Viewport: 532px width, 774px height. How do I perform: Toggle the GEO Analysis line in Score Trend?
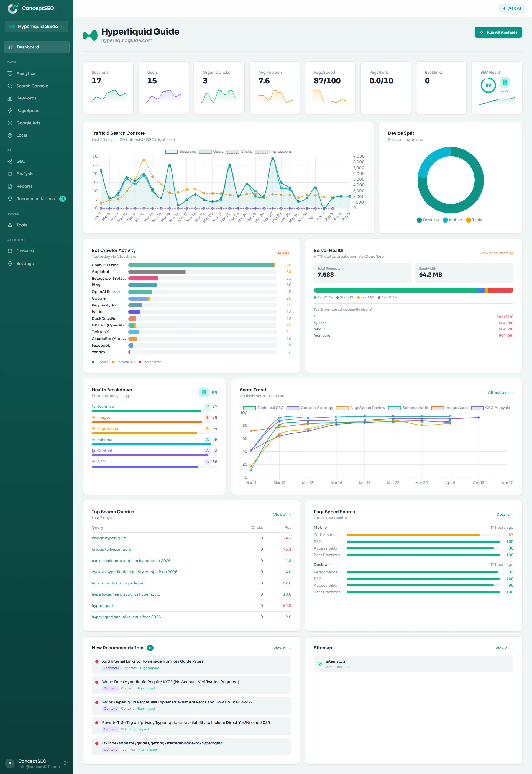[490, 408]
